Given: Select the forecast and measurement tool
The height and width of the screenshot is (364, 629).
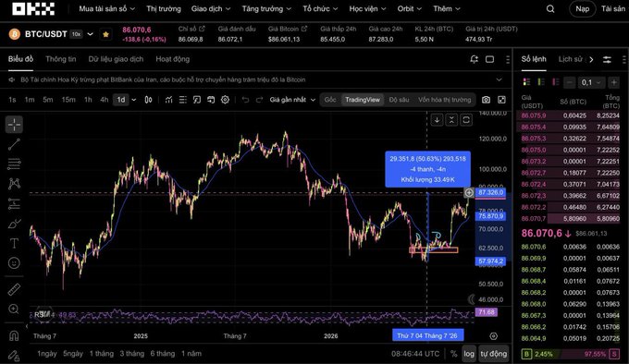Looking at the screenshot, I should [x=14, y=203].
